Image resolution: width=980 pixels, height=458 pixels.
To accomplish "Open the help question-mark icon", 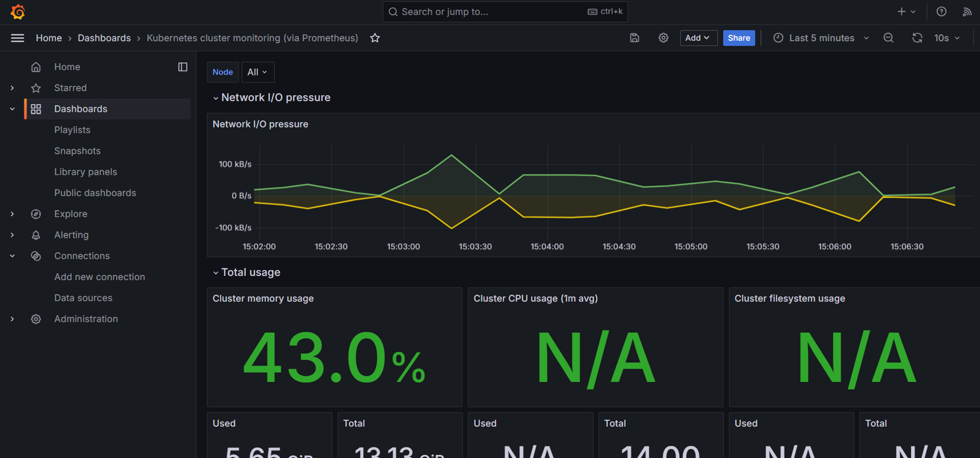I will tap(941, 11).
